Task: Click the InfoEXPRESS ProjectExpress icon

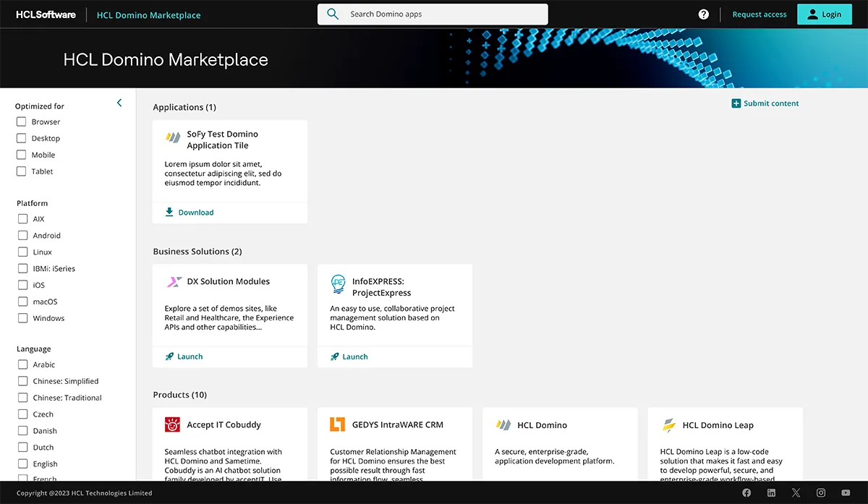Action: pyautogui.click(x=338, y=285)
